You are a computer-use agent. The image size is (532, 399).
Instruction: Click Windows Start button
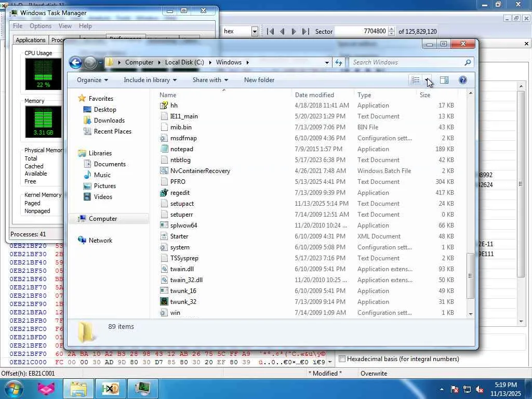click(x=14, y=389)
